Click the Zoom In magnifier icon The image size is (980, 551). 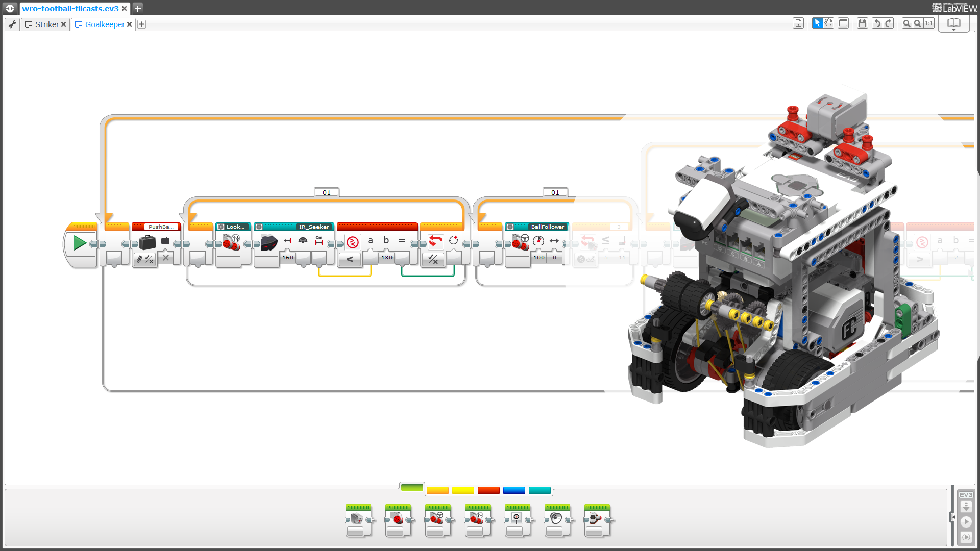(918, 22)
